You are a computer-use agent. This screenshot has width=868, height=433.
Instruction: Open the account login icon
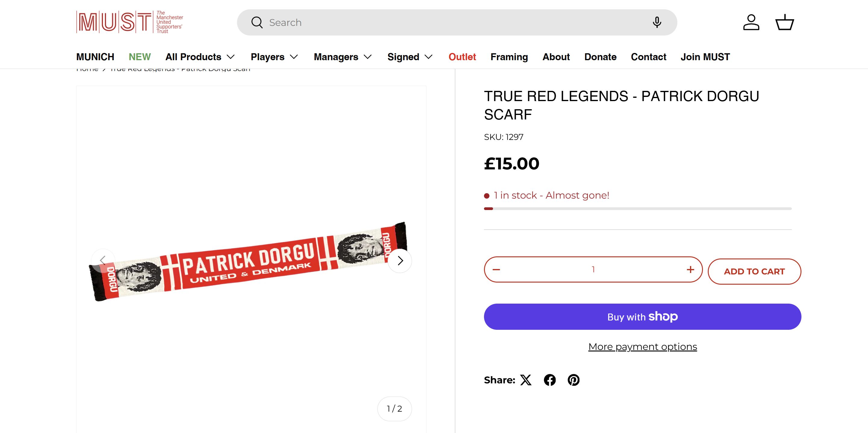point(751,22)
